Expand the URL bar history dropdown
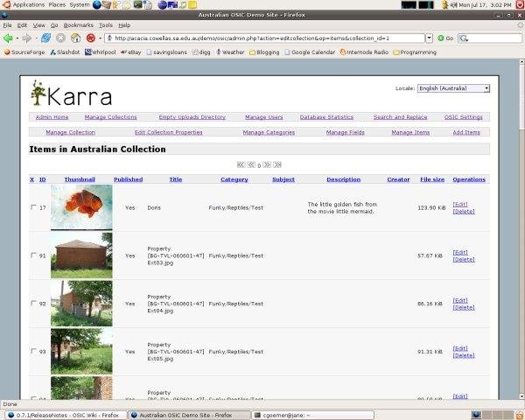Image resolution: width=525 pixels, height=420 pixels. (x=429, y=38)
